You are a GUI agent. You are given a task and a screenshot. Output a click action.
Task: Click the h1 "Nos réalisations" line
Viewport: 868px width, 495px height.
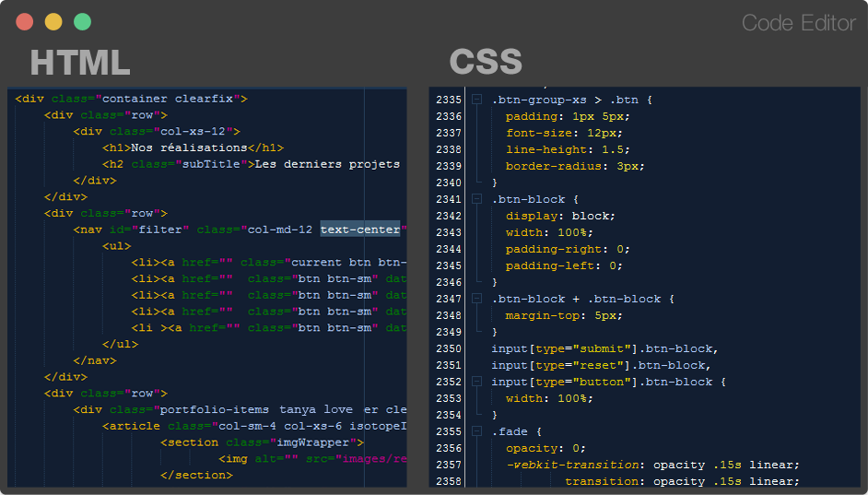coord(193,147)
